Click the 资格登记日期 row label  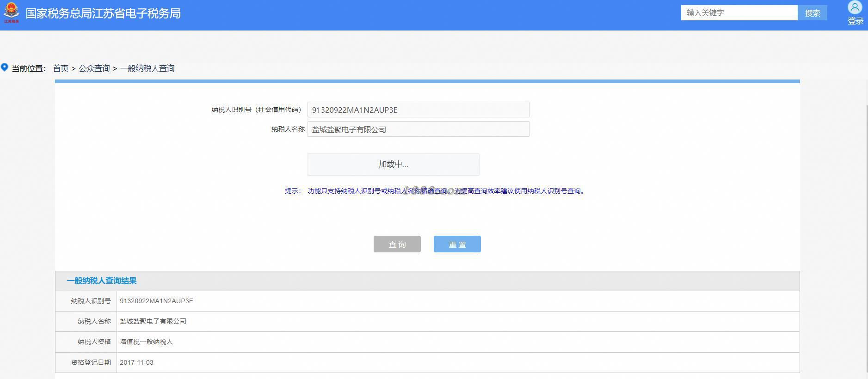91,362
